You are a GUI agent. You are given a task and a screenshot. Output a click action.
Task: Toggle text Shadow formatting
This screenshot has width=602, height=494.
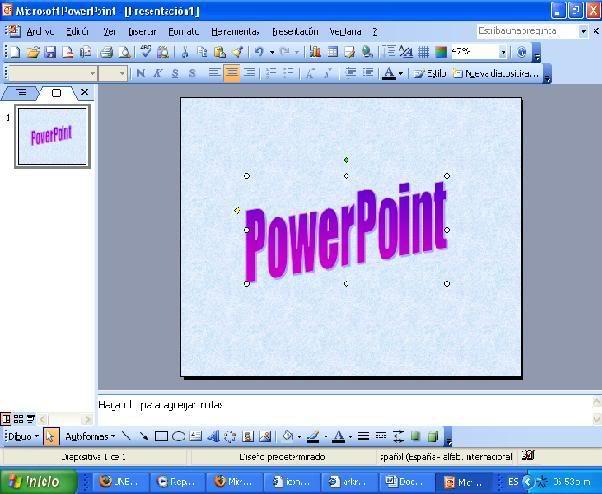point(192,73)
